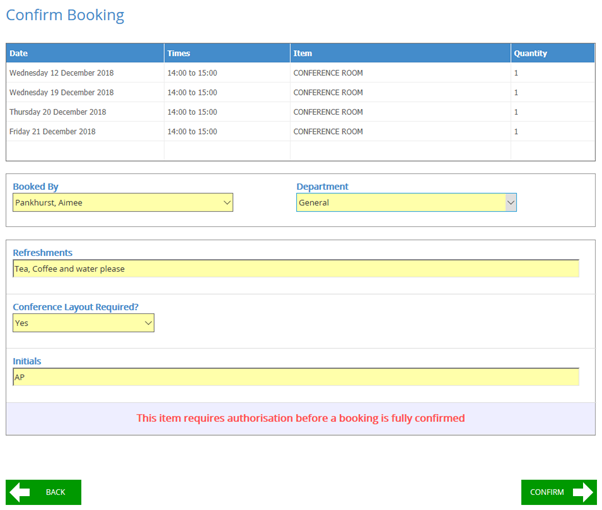
Task: Click the Initials input field
Action: (x=296, y=377)
